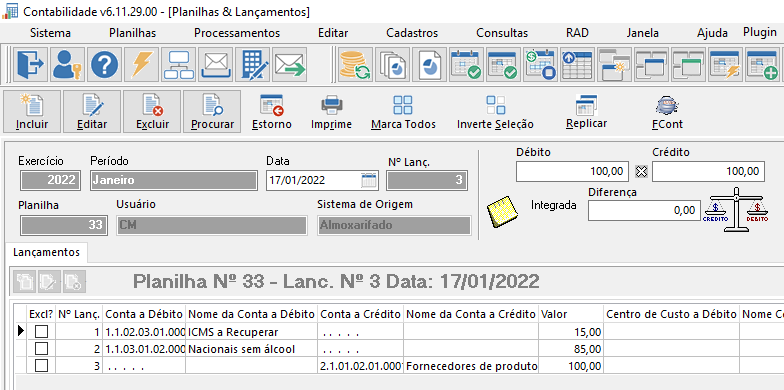Click the single pie-chart document icon
This screenshot has height=390, width=784.
(430, 64)
